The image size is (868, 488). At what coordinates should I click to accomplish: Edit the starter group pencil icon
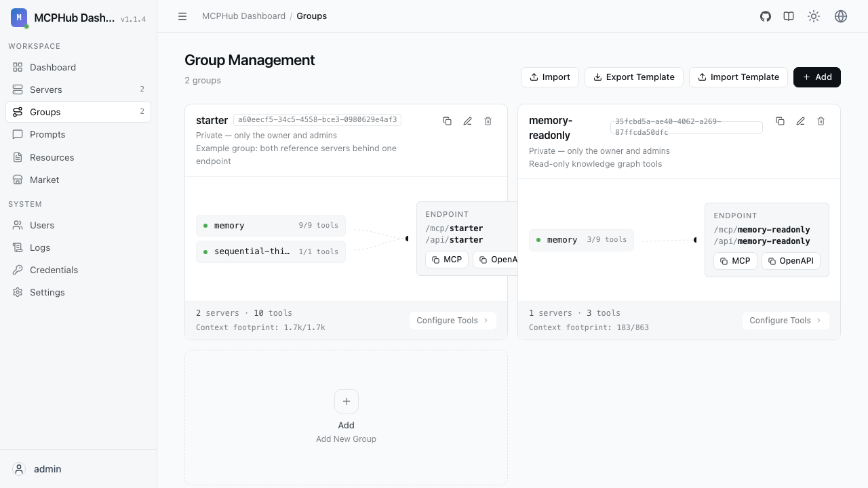[x=467, y=121]
